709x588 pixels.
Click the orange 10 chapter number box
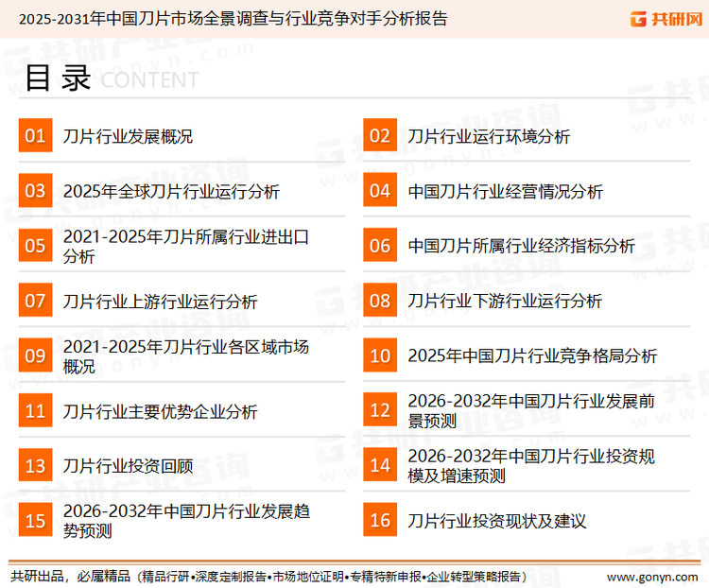380,355
